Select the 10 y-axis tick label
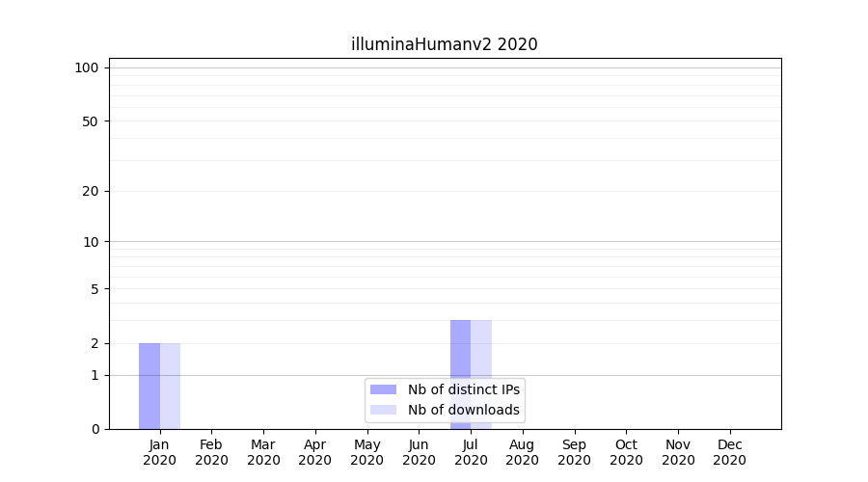The height and width of the screenshot is (482, 868). [90, 242]
